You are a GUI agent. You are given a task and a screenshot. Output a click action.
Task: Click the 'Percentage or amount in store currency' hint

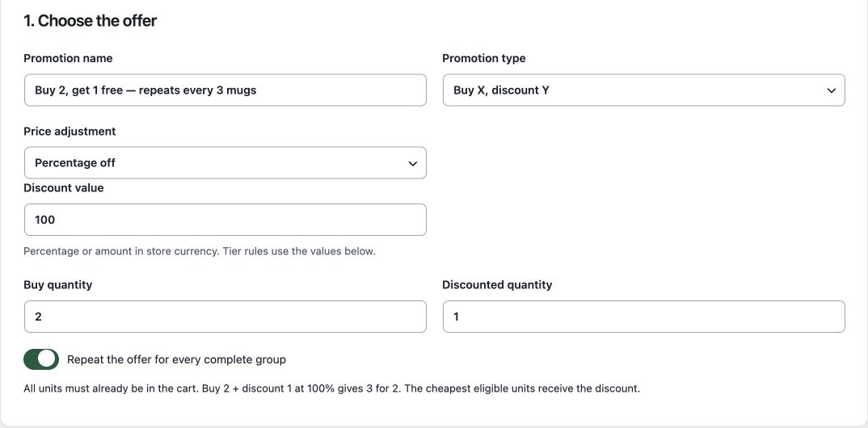tap(200, 252)
